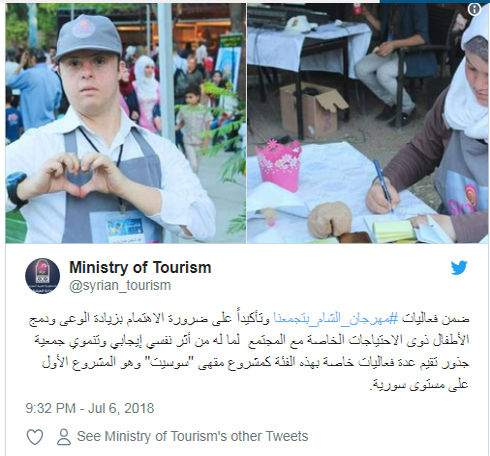Open the blue Arabic hashtag in the tweet
490x456 pixels.
(336, 319)
